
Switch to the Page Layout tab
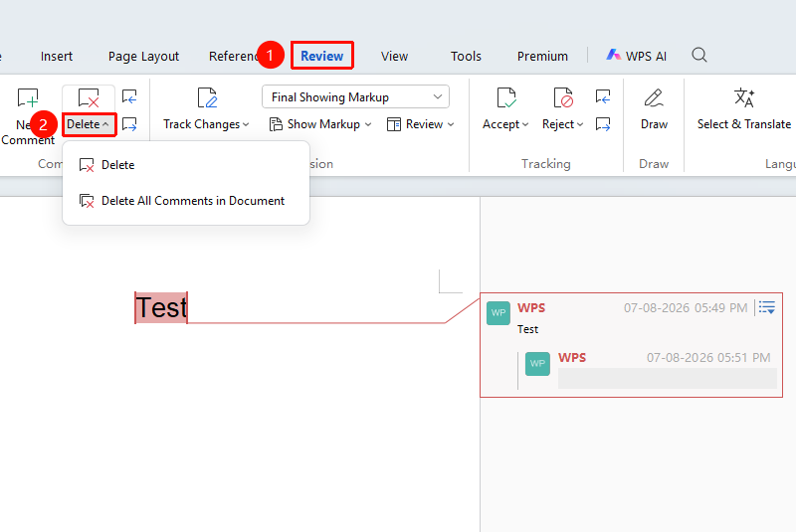[143, 57]
